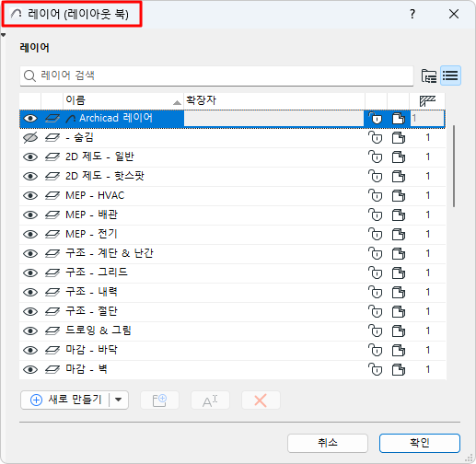Toggle solid mode icon for 구조 - 그리드
The width and height of the screenshot is (476, 464).
[x=399, y=273]
